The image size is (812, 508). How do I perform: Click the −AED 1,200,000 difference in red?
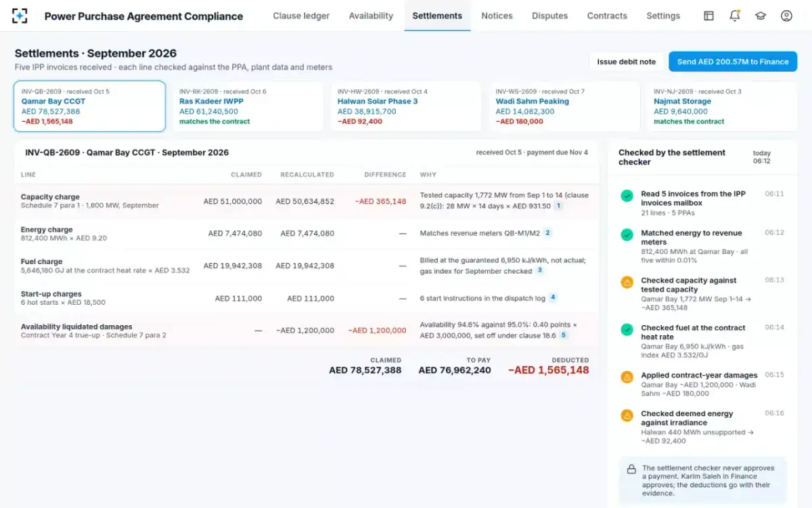pos(378,331)
